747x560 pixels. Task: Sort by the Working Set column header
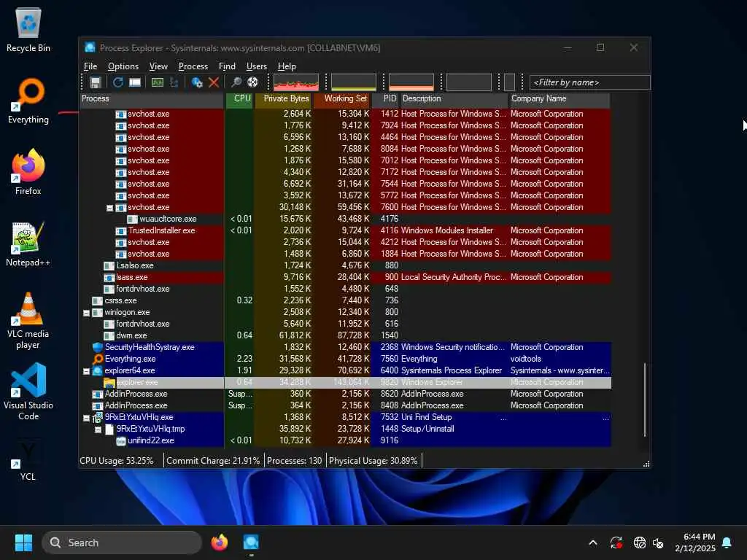(x=342, y=98)
